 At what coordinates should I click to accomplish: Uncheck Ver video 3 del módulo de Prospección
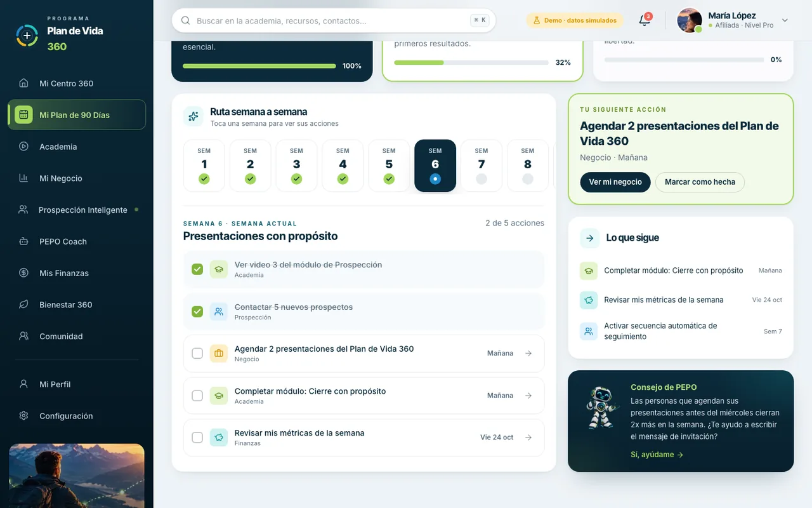[197, 269]
